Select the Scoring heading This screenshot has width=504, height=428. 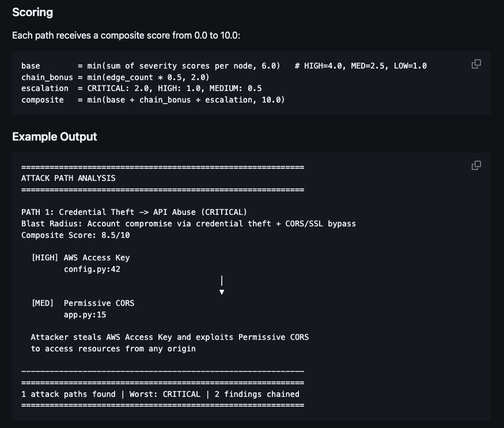point(32,12)
